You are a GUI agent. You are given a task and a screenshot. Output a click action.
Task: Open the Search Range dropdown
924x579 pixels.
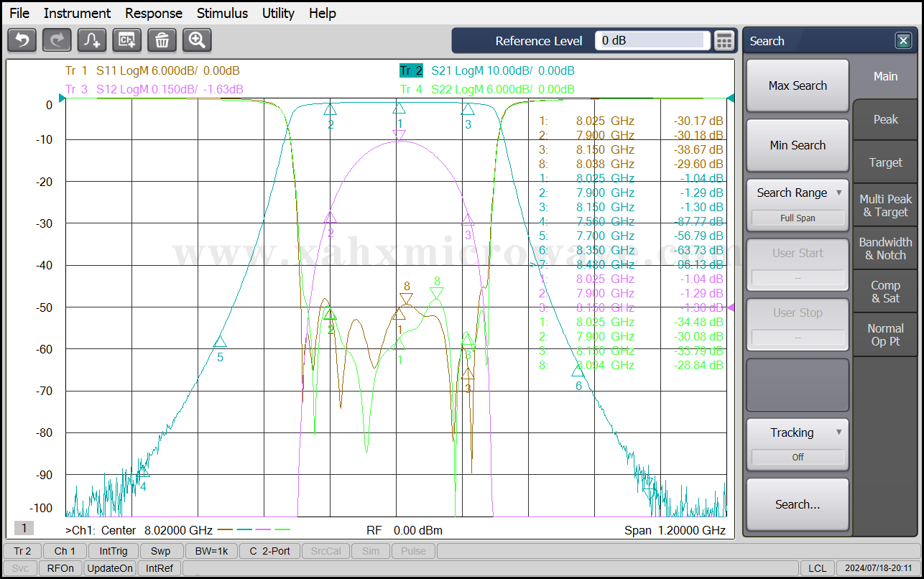[798, 193]
